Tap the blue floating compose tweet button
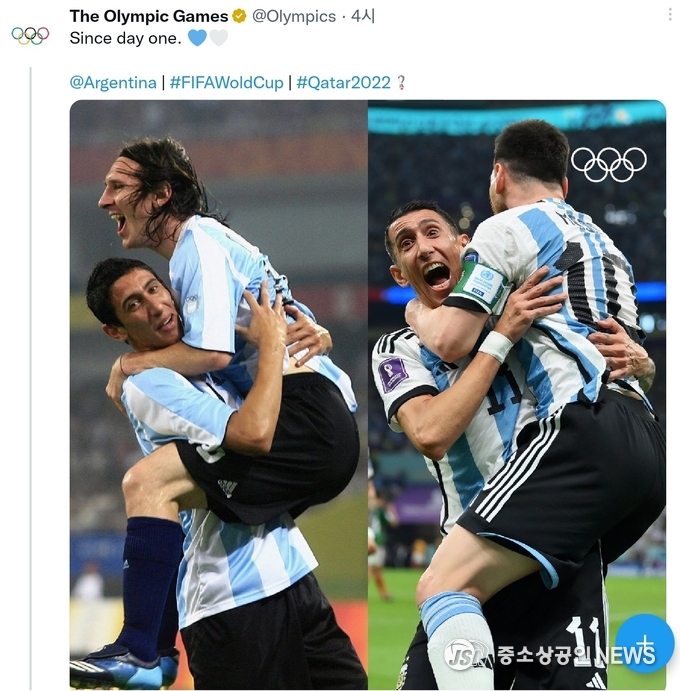Viewport: 680px width, 691px height. pyautogui.click(x=645, y=643)
